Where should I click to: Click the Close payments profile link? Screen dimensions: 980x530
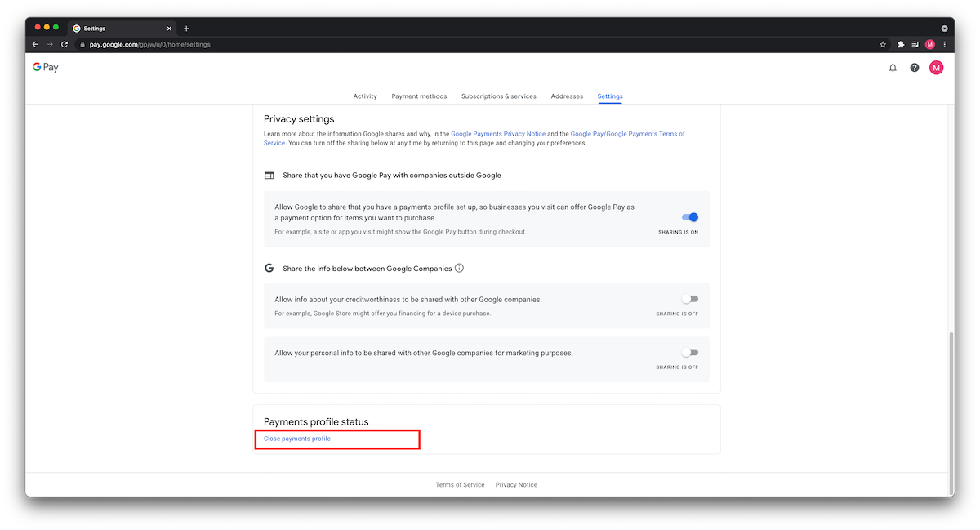tap(296, 439)
